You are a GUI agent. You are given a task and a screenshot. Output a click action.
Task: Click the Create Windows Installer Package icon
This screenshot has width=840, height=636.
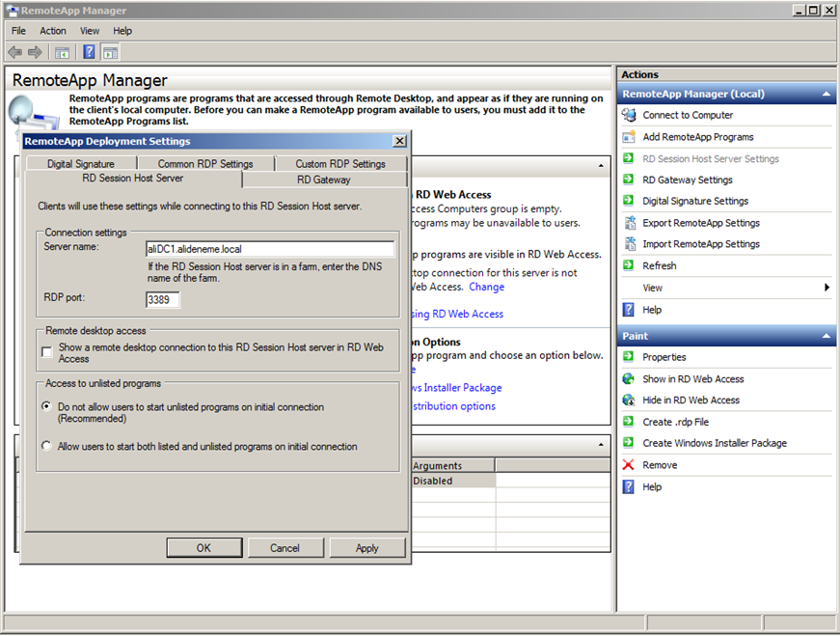(x=629, y=442)
